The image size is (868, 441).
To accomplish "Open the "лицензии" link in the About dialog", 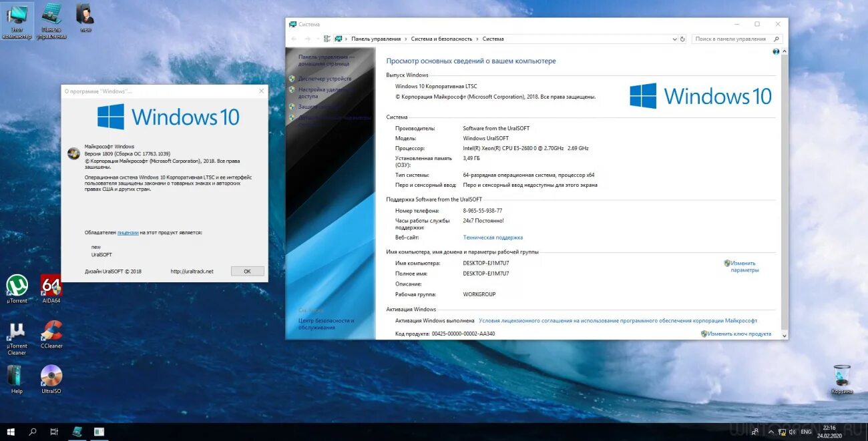I will pos(128,233).
